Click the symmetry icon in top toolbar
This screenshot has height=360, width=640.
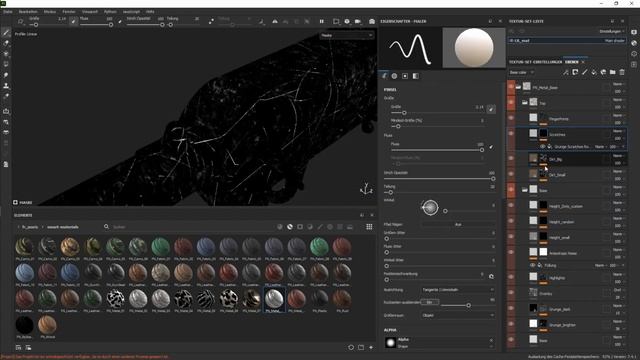275,21
